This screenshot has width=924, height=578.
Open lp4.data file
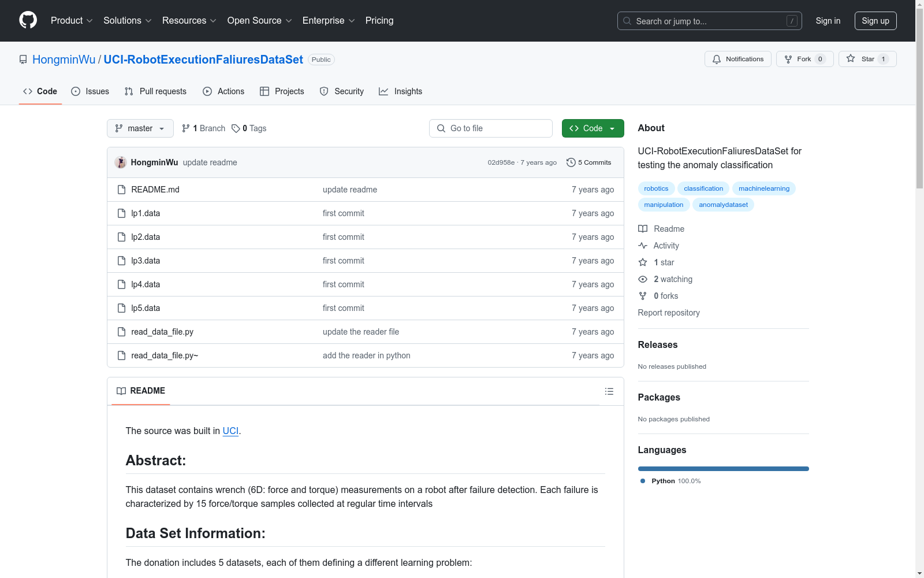tap(146, 284)
